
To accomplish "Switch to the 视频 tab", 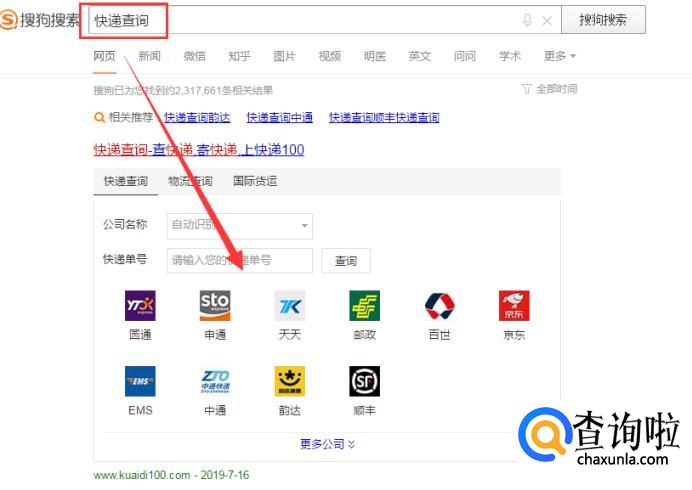I will 330,56.
